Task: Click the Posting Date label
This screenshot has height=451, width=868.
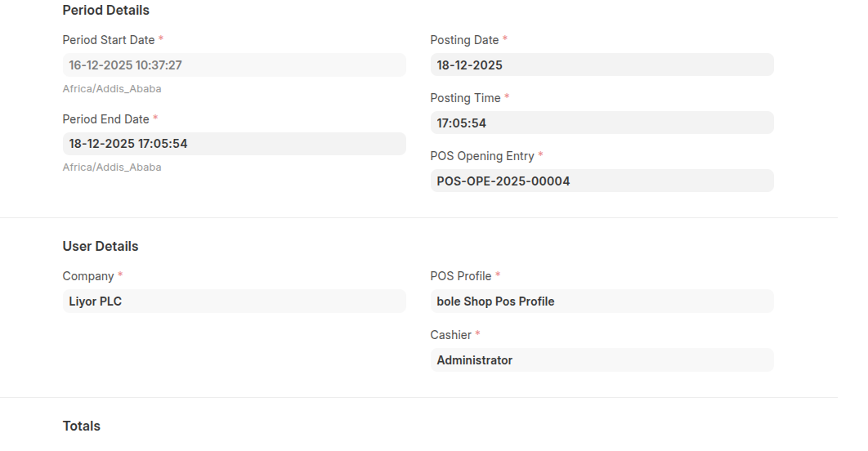Action: pyautogui.click(x=464, y=40)
